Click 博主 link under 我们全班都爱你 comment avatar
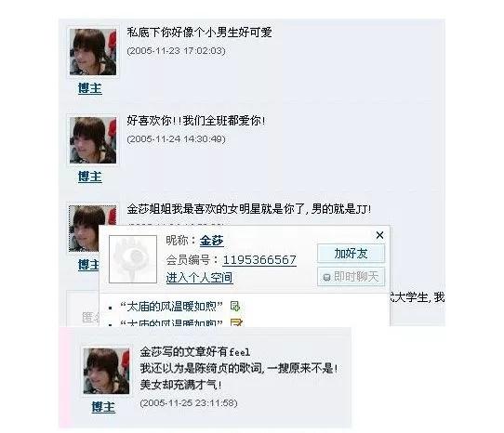The image size is (504, 433). 90,177
